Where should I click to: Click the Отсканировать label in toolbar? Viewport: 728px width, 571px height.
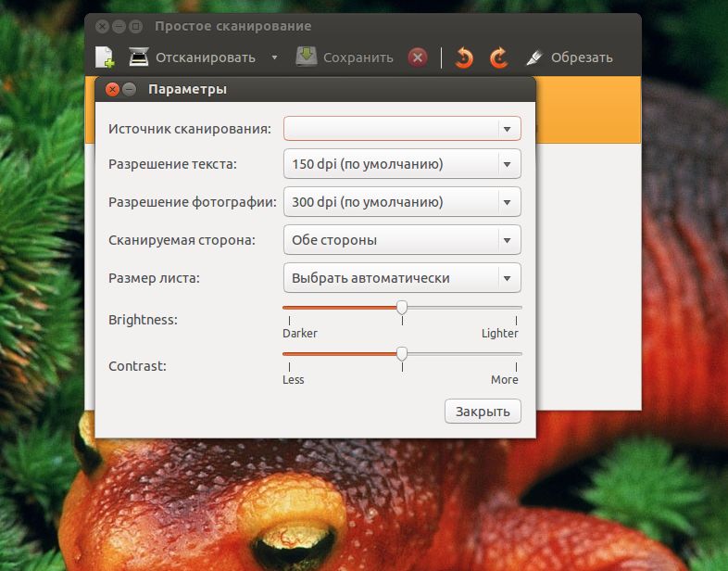[x=206, y=57]
